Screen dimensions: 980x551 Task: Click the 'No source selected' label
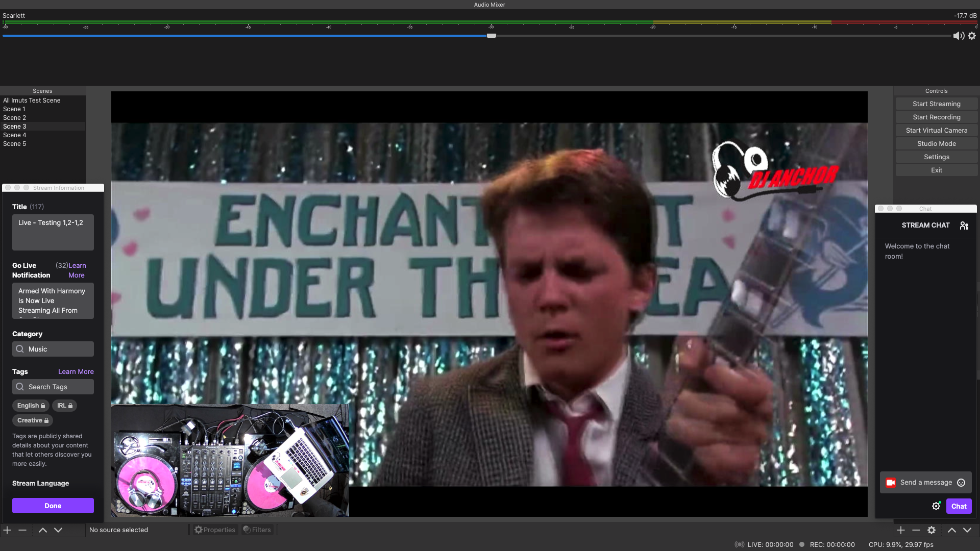pos(118,530)
